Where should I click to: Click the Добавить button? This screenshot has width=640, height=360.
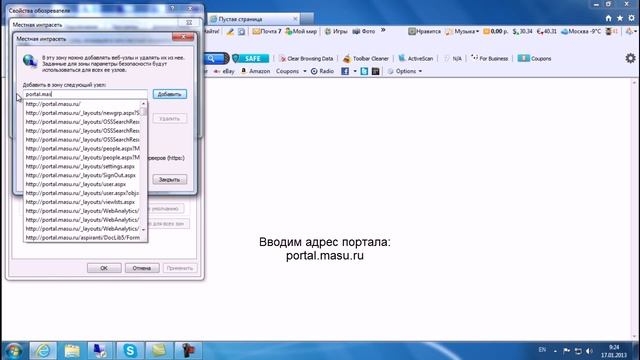pos(170,94)
